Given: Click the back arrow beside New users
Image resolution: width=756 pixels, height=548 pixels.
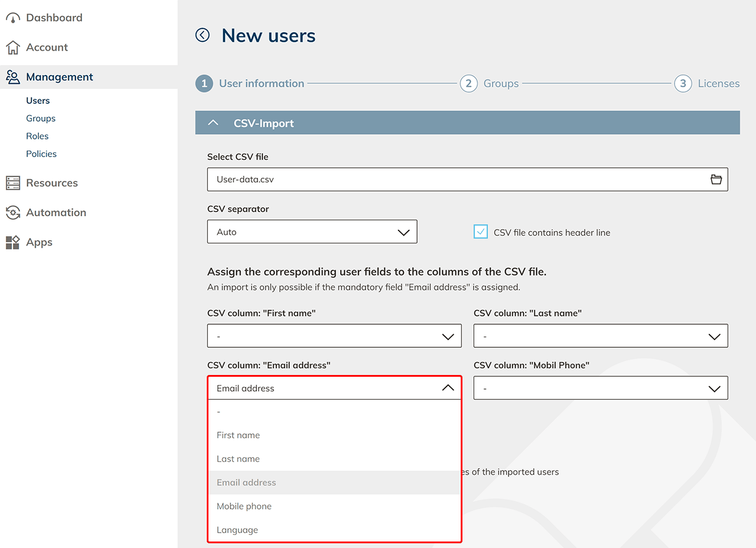Looking at the screenshot, I should point(203,35).
